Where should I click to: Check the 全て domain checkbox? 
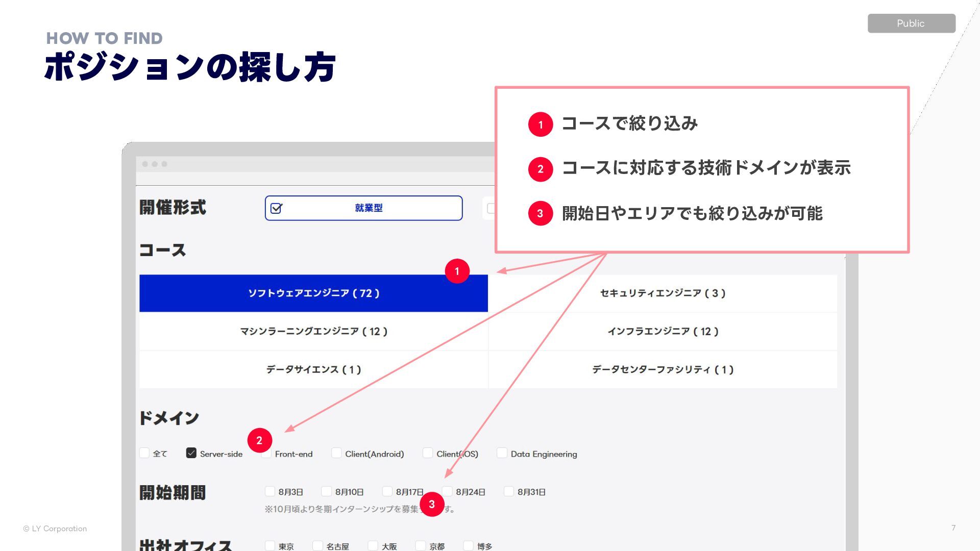(x=144, y=453)
